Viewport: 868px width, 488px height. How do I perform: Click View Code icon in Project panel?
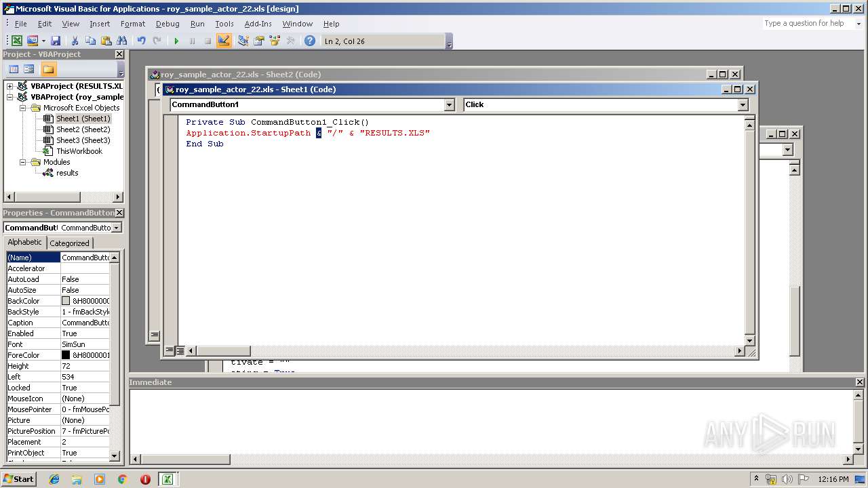click(x=13, y=69)
